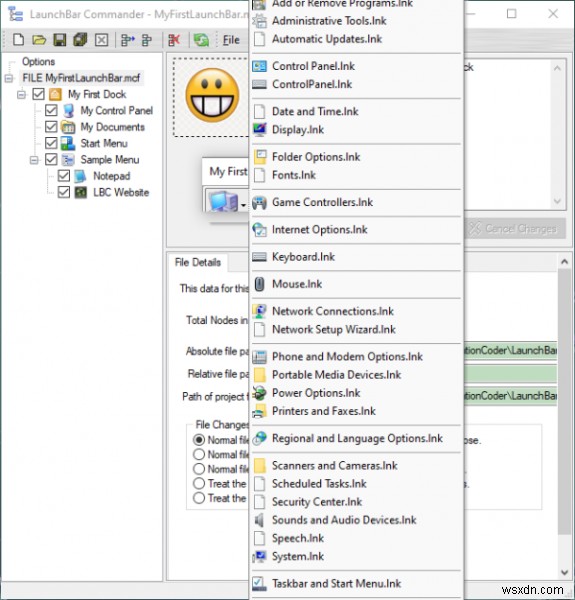Click the Mouse.lnk icon
Image resolution: width=575 pixels, height=600 pixels.
tap(259, 284)
